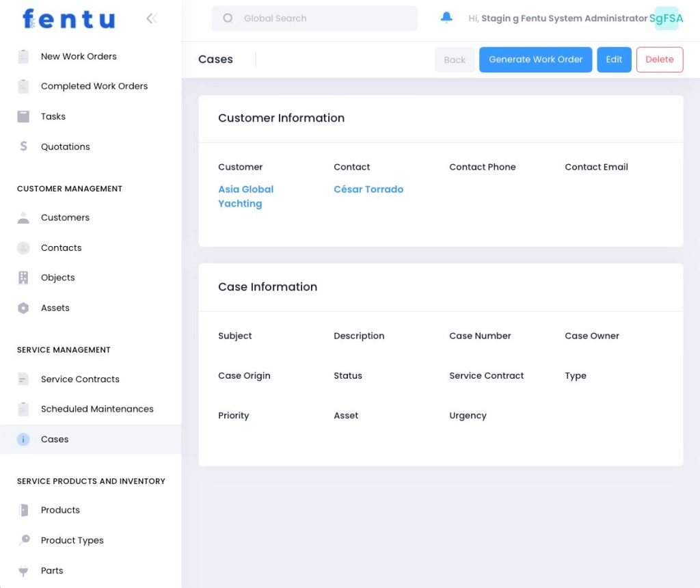Click the Quotations dollar icon

point(23,146)
